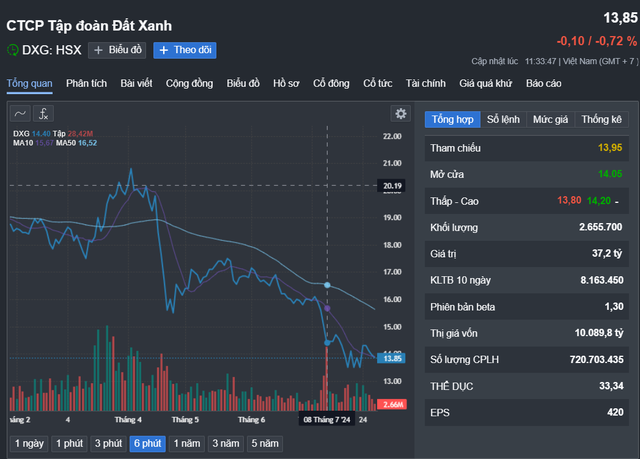Click the green clock icon beside DXG
The width and height of the screenshot is (640, 459).
point(12,50)
